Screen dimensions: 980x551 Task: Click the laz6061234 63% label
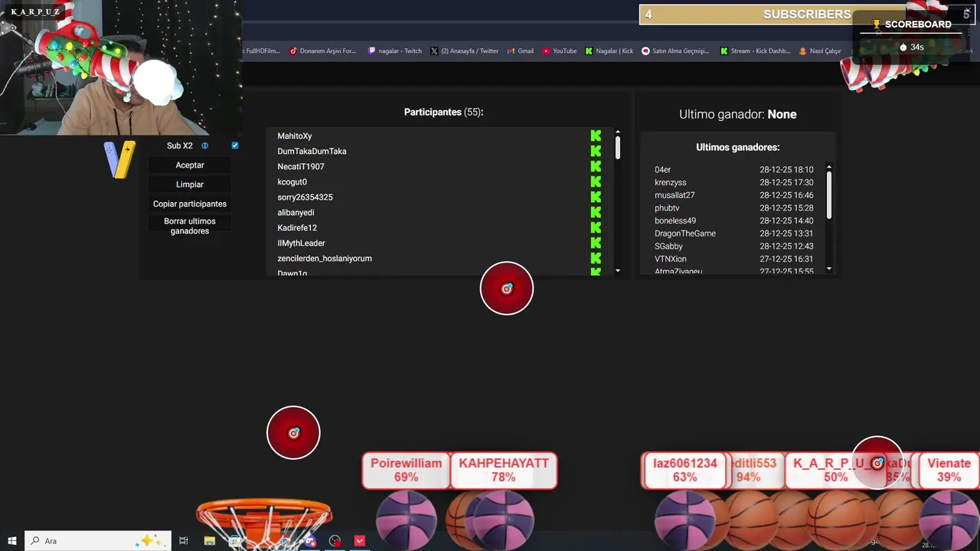click(684, 470)
